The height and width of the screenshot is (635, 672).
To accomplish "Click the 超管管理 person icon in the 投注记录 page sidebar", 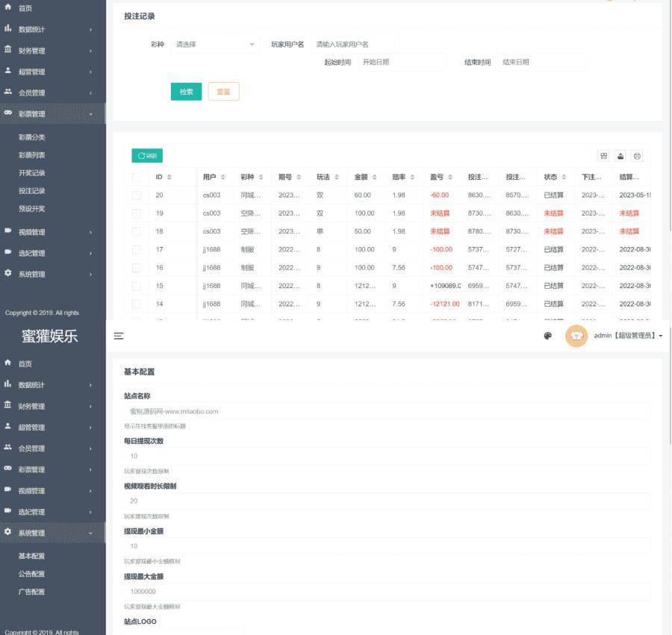I will 7,70.
